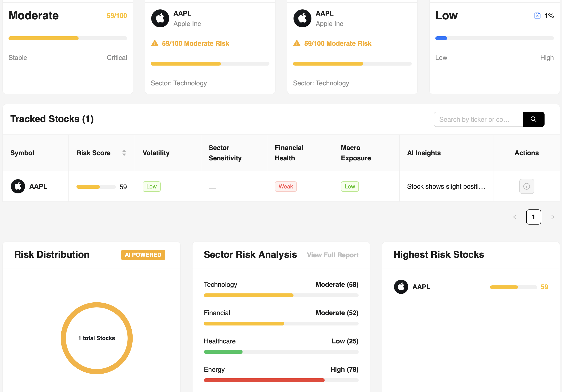Open the info icon in the Actions column

point(527,186)
